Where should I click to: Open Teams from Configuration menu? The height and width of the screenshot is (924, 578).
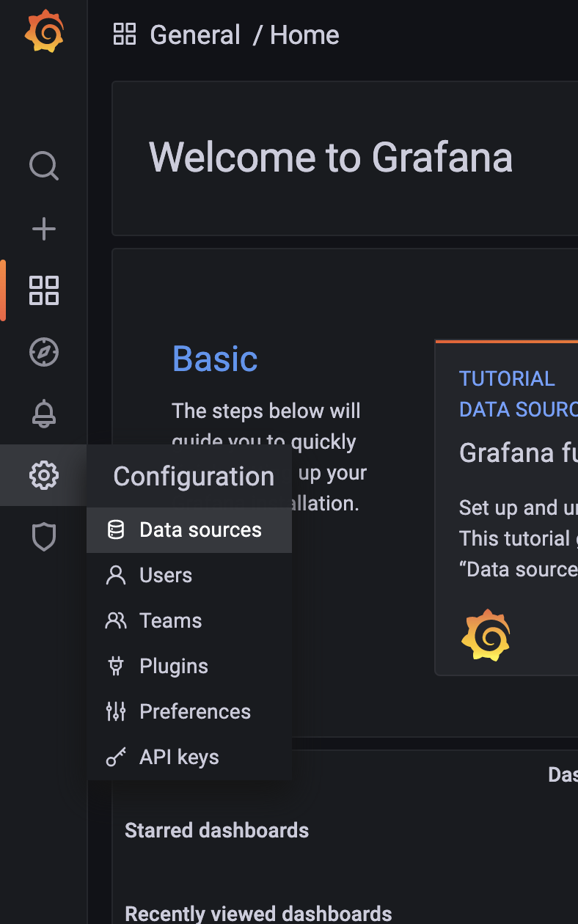(x=170, y=621)
